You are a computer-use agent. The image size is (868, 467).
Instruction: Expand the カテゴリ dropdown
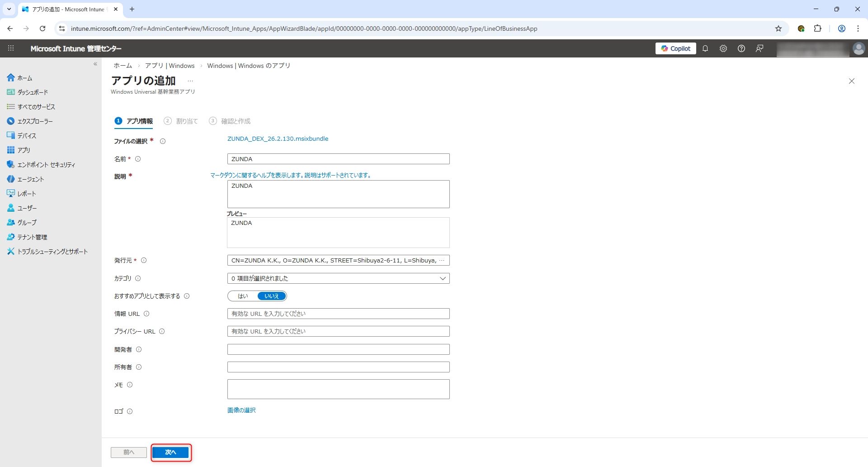338,278
